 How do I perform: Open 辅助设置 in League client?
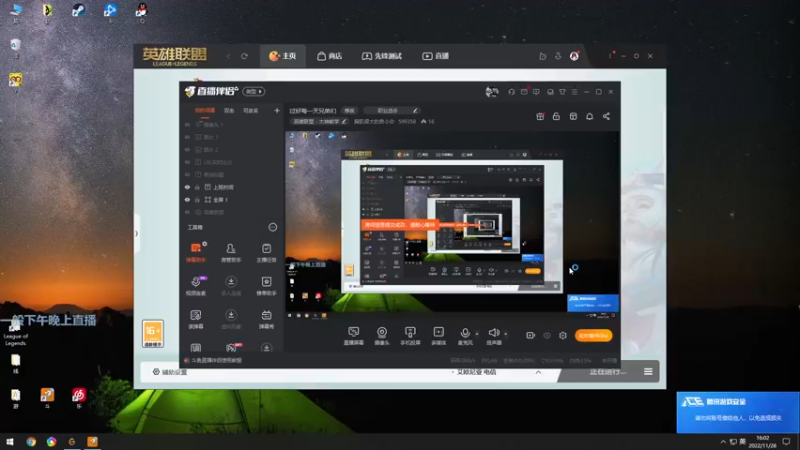(170, 372)
